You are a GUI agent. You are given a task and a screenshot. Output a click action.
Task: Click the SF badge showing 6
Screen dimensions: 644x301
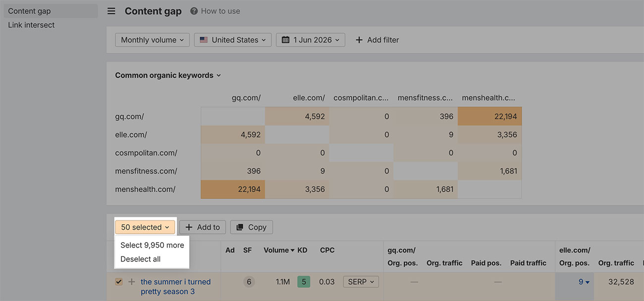[x=249, y=282]
